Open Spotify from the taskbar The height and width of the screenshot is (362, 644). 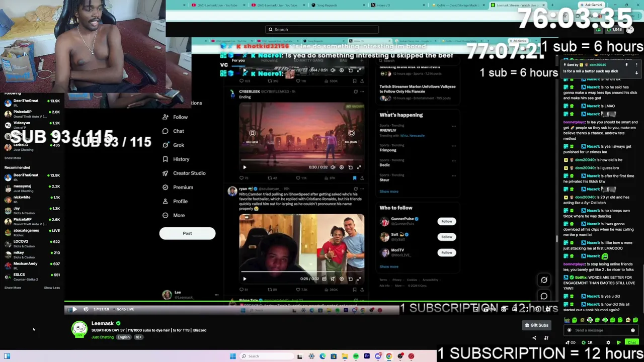point(356,356)
